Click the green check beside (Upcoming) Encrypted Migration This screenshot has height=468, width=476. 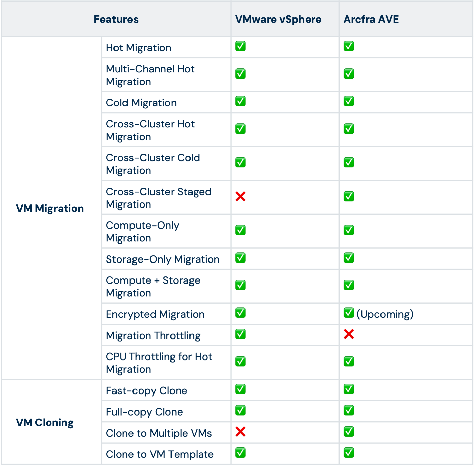tap(349, 313)
